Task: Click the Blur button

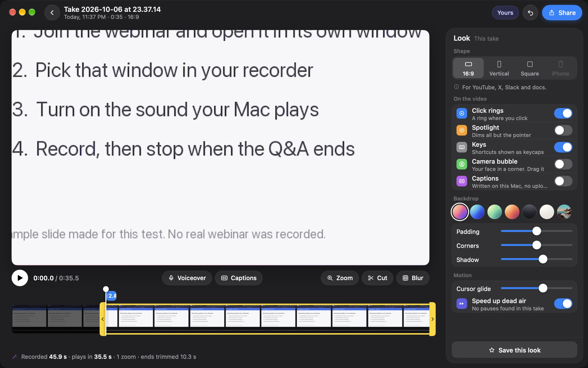Action: (412, 278)
